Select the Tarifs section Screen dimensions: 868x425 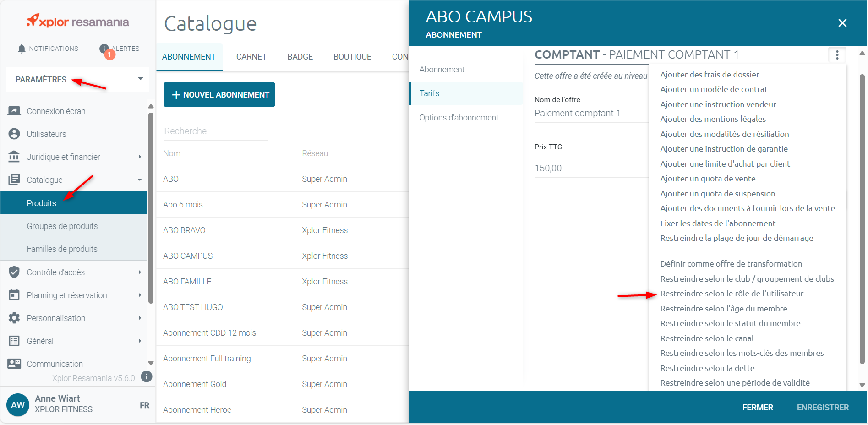pos(466,93)
